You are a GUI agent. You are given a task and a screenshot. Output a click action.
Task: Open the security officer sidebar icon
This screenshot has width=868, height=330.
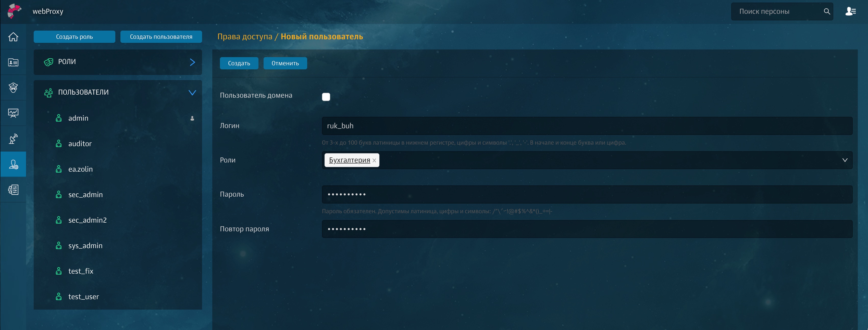(13, 87)
